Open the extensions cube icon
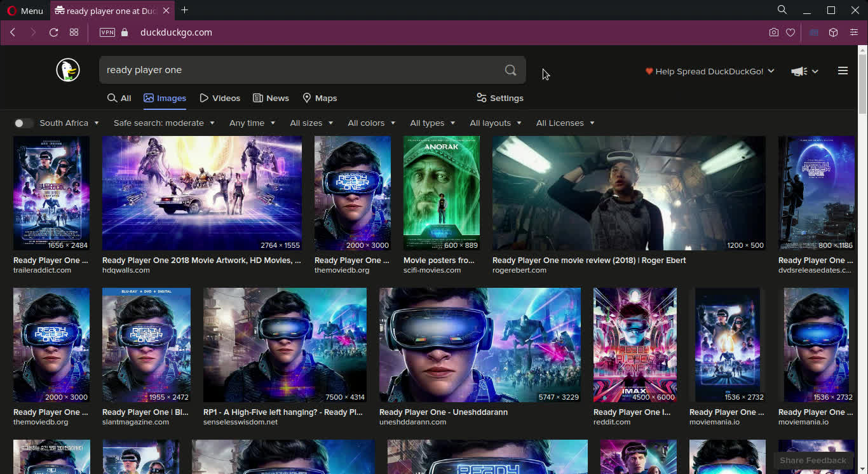Screen dimensions: 868x474 coord(834,32)
